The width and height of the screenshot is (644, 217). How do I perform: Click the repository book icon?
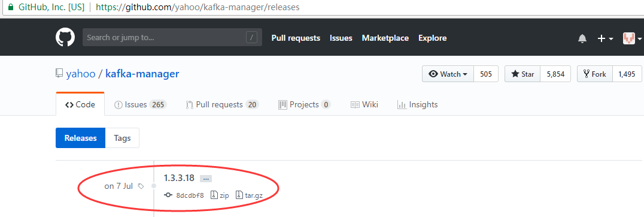(60, 74)
